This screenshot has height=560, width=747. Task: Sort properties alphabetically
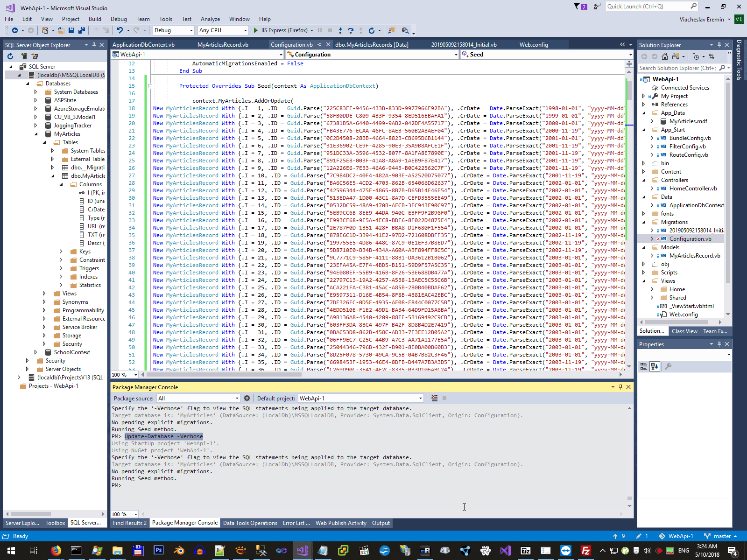click(x=655, y=366)
